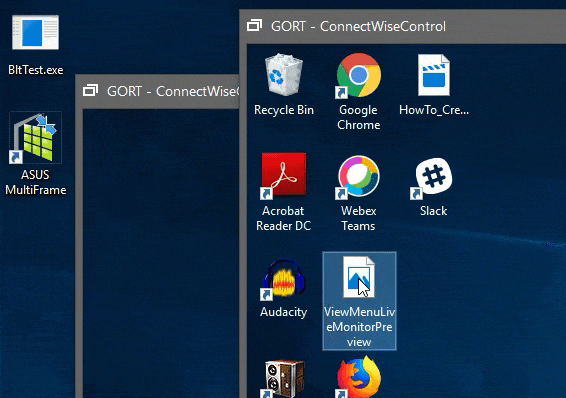Viewport: 566px width, 398px height.
Task: Open the Recycle Bin icon
Action: pos(284,75)
